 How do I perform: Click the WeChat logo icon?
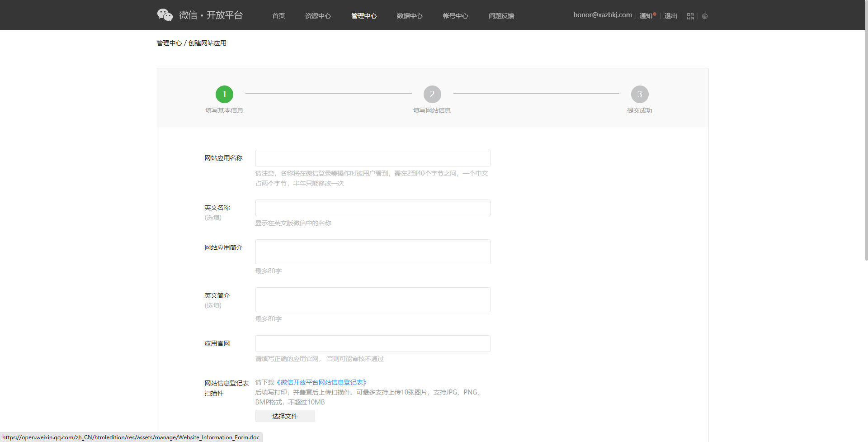coord(165,15)
